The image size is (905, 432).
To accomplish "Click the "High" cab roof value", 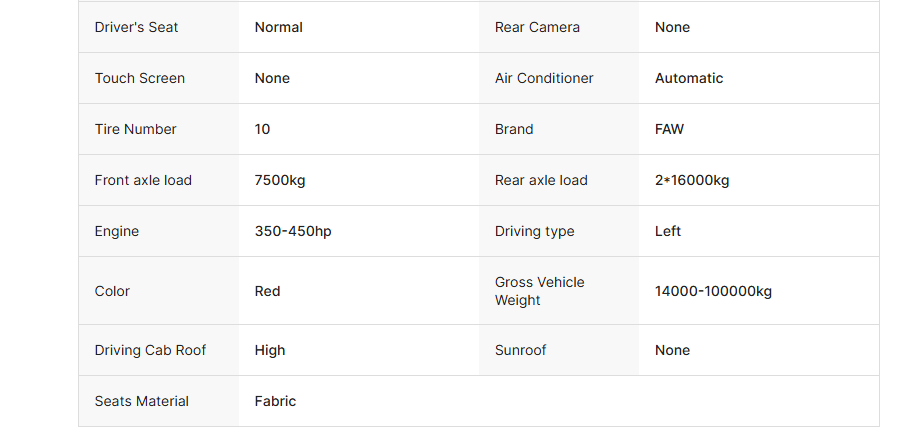I will coord(270,350).
